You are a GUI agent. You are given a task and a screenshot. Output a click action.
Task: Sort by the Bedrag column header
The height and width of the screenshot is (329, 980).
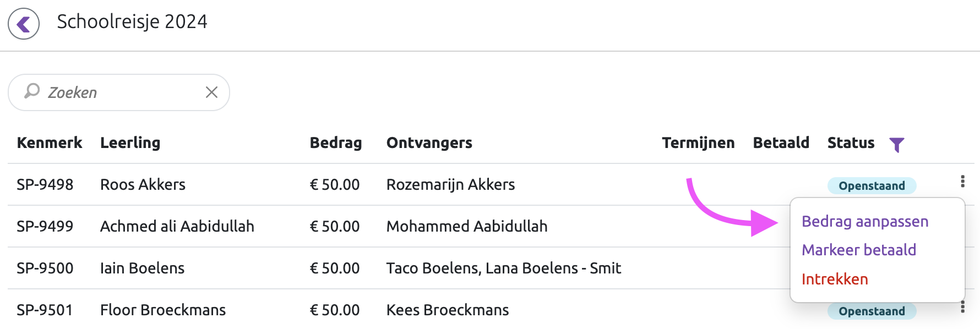click(x=335, y=142)
